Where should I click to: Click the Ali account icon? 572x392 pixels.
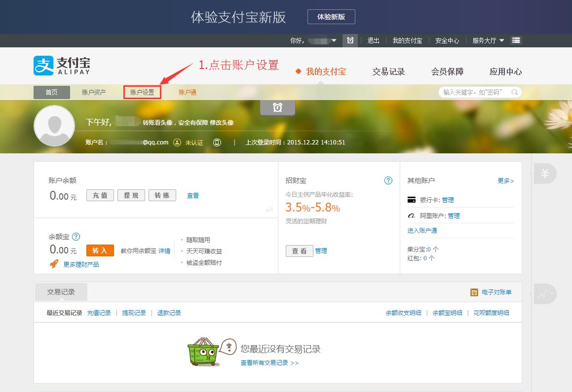(412, 215)
